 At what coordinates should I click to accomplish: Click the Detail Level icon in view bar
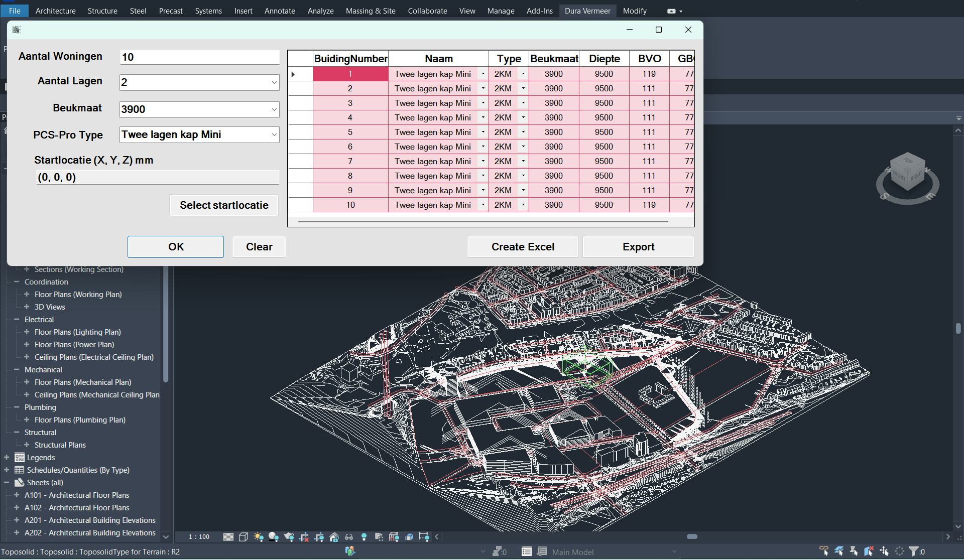(228, 537)
